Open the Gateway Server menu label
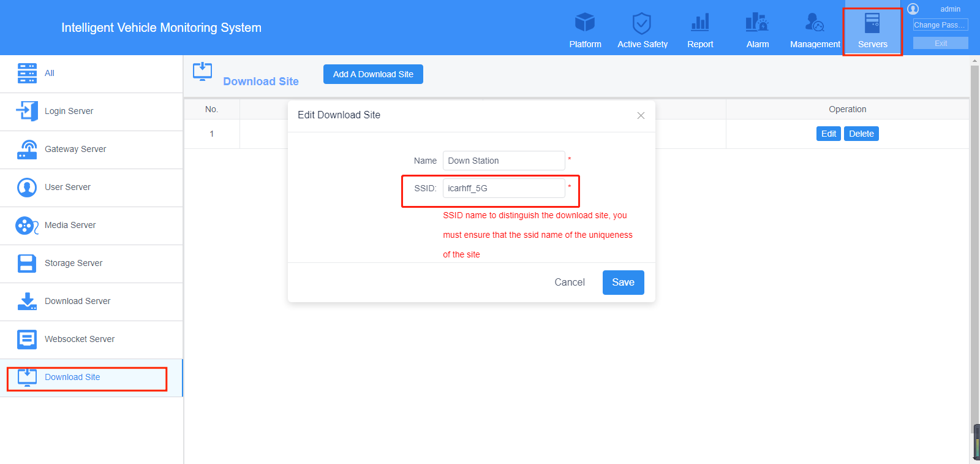The height and width of the screenshot is (464, 980). (75, 149)
